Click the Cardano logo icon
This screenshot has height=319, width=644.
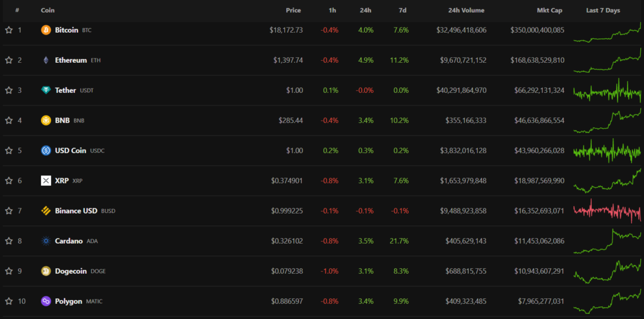pyautogui.click(x=46, y=241)
